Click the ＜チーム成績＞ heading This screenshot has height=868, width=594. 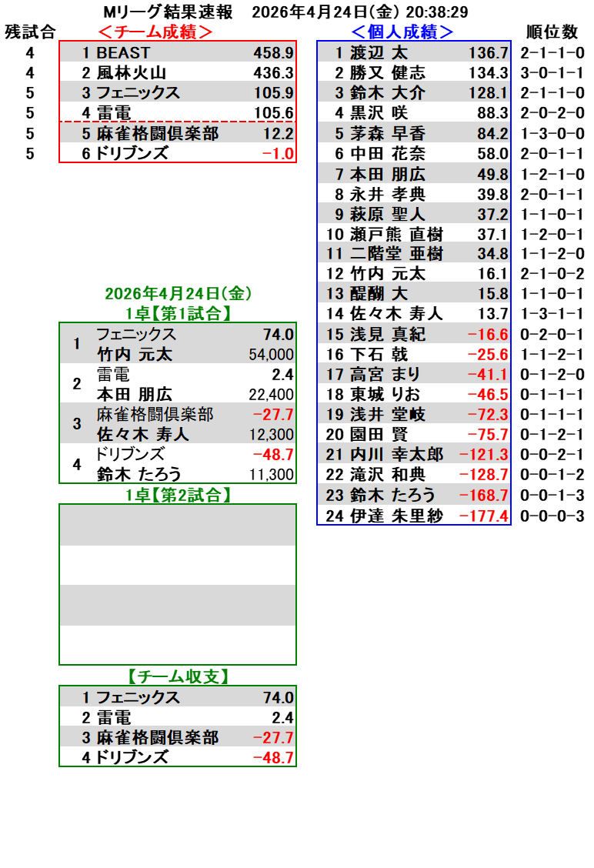pos(155,32)
